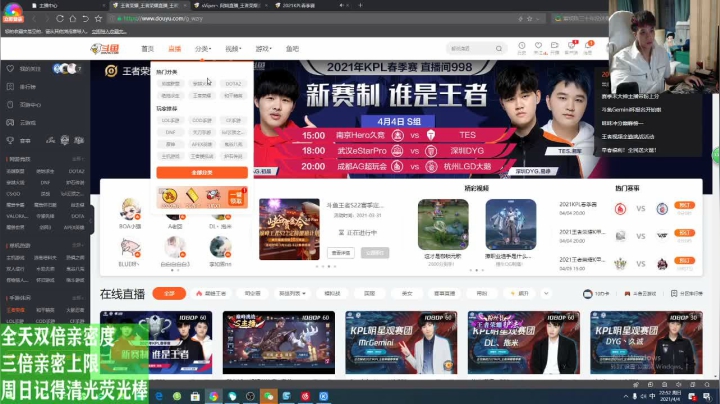Click NetEase Music red taskbar icon
This screenshot has height=404, width=720.
tap(305, 396)
